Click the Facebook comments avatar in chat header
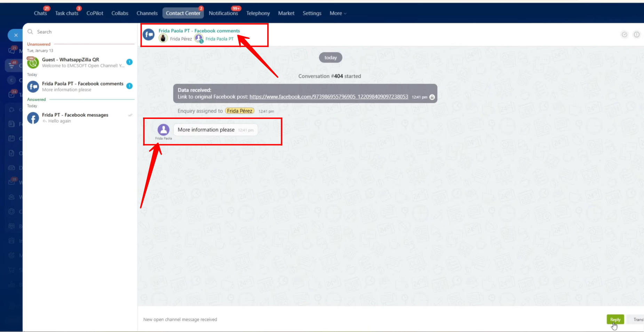 point(149,34)
